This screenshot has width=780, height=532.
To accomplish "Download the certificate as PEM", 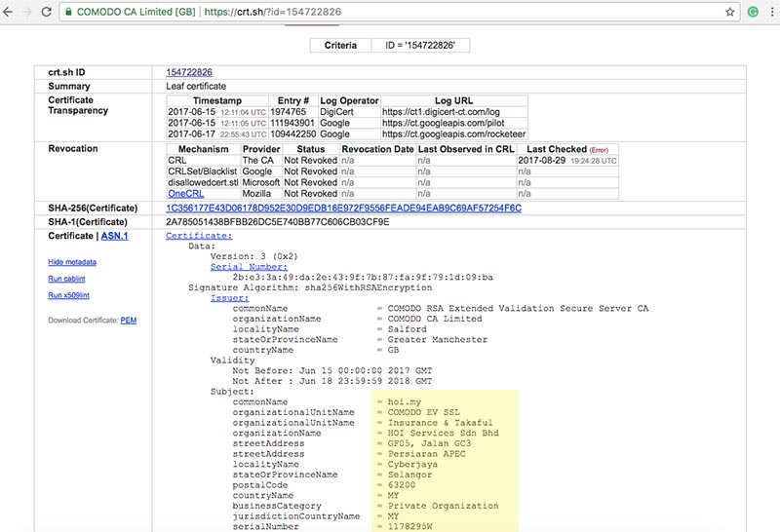I will pyautogui.click(x=129, y=321).
